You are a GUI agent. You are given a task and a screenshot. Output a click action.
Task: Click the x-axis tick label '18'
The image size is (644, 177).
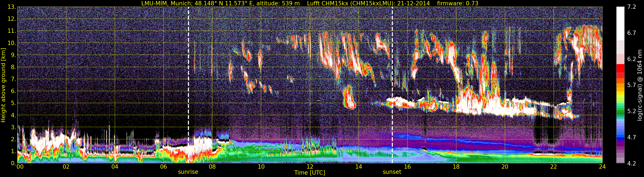pyautogui.click(x=456, y=167)
